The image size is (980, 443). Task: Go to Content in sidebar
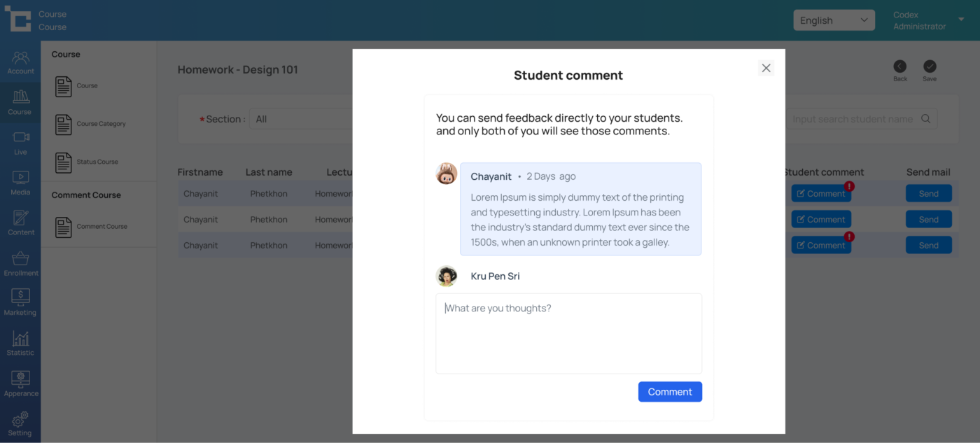[20, 223]
